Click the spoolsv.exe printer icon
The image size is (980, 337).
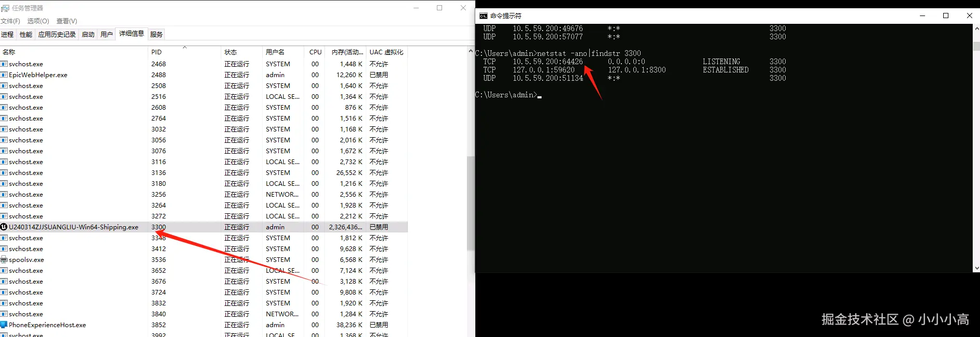[4, 260]
